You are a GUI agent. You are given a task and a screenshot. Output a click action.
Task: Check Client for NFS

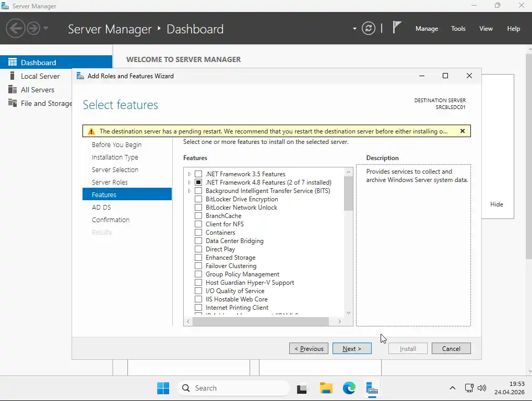(x=198, y=224)
